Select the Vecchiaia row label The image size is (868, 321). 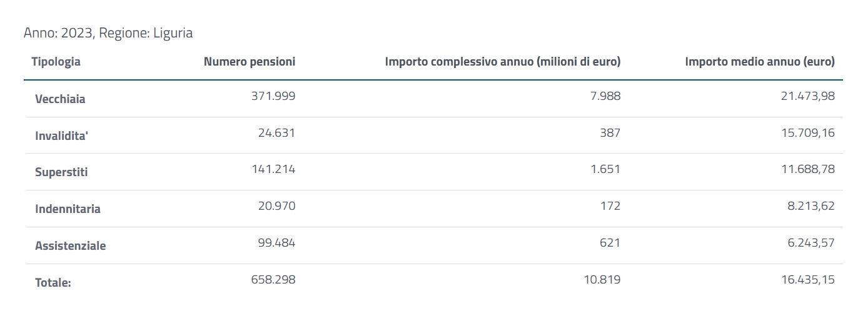pos(60,99)
